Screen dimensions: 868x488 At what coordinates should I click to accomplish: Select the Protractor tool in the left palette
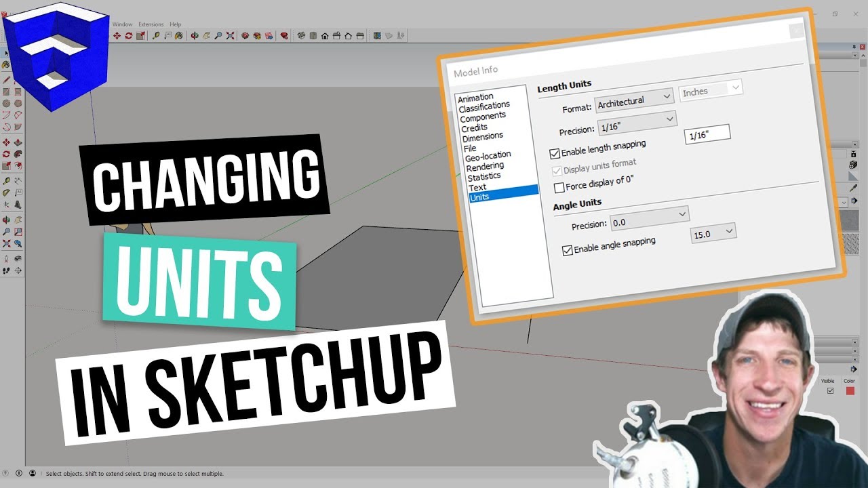(6, 192)
